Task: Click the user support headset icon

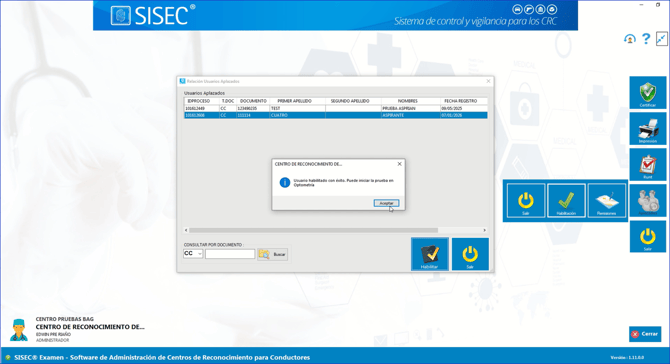Action: [x=629, y=39]
